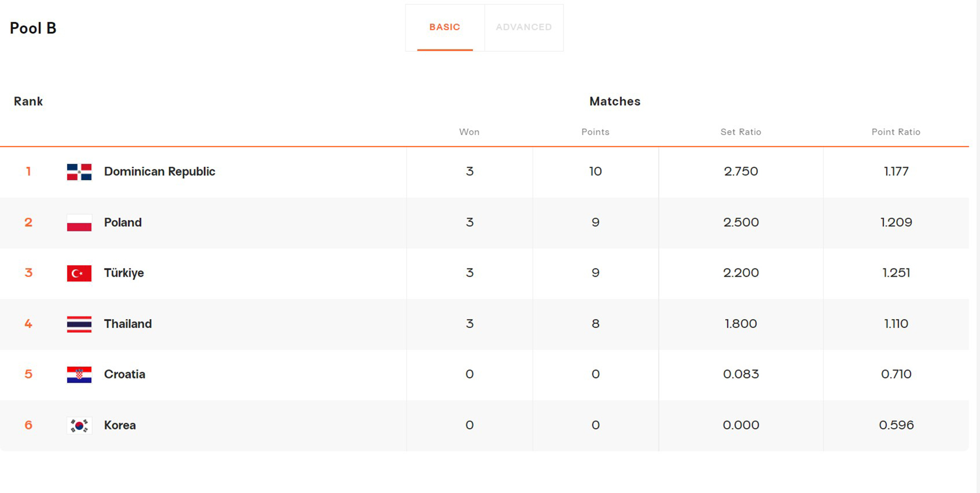Click the Croatia flag icon
980x493 pixels.
tap(79, 375)
